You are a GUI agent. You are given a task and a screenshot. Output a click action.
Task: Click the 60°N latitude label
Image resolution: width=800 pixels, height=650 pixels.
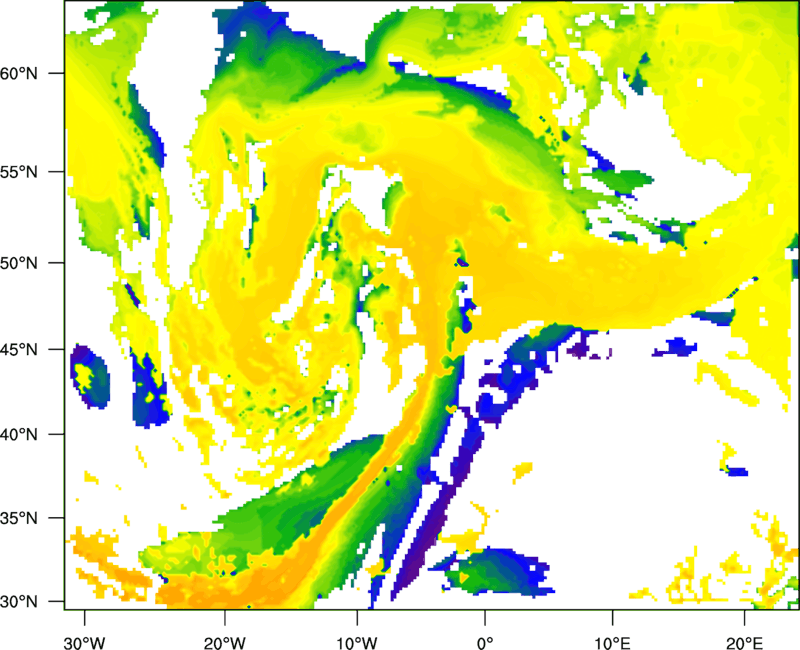(19, 73)
